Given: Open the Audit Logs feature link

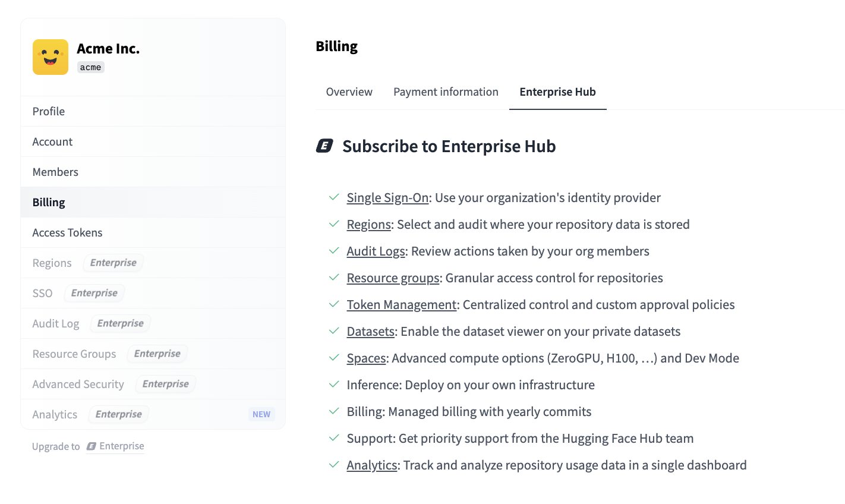Looking at the screenshot, I should (376, 251).
